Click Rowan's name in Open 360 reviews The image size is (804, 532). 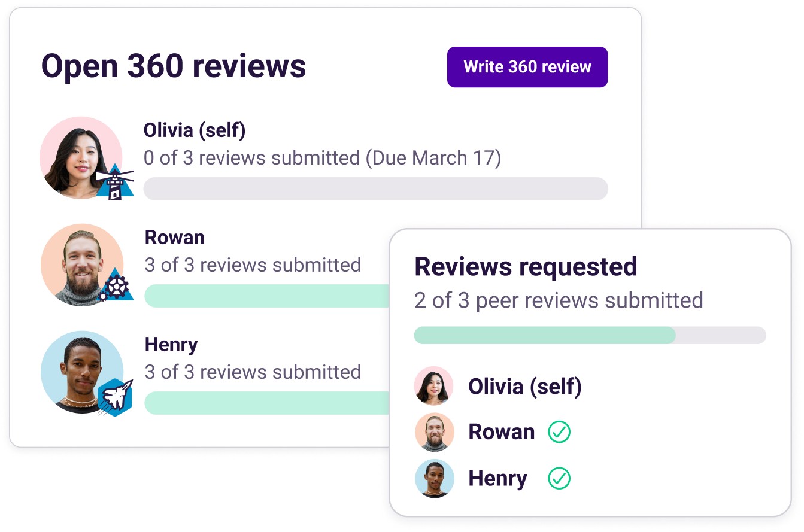click(x=175, y=238)
